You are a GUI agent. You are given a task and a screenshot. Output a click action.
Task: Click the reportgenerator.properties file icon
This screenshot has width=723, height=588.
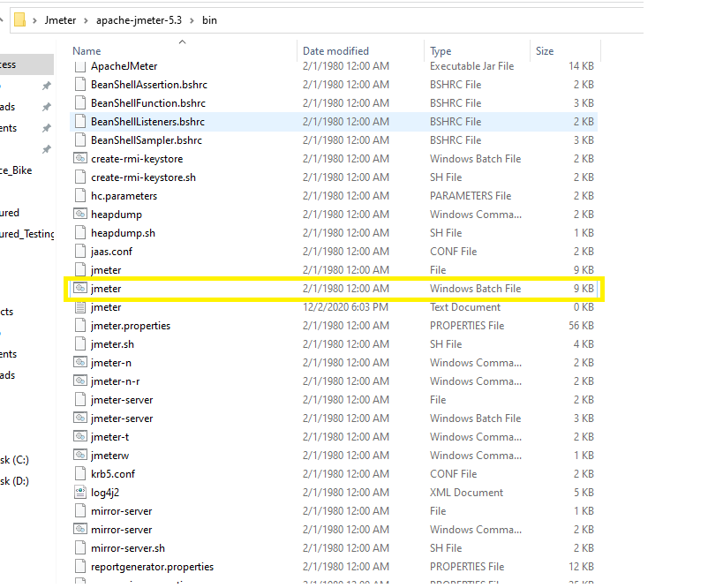pos(80,566)
